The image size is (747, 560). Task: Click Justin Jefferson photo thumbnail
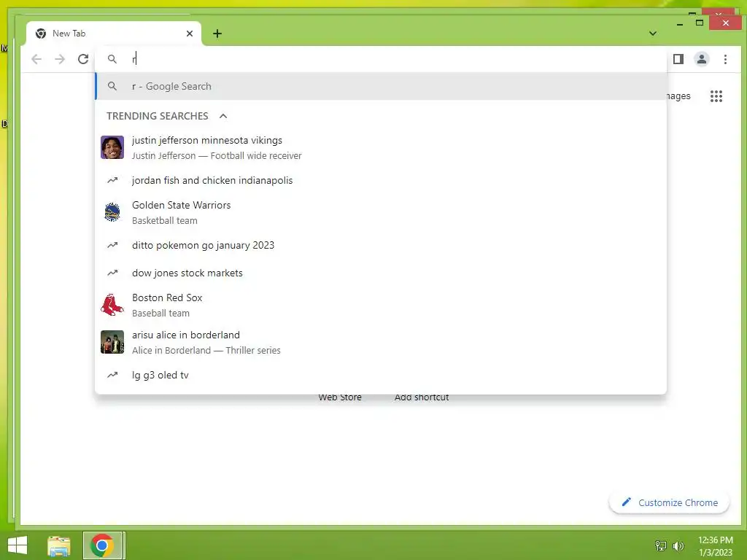coord(112,147)
